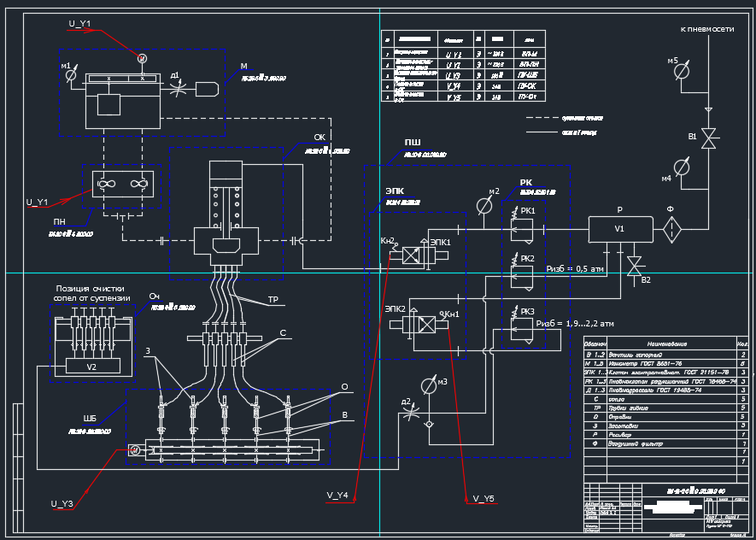Click the ТР flexible tubes callout
The width and height of the screenshot is (756, 540).
tap(273, 301)
